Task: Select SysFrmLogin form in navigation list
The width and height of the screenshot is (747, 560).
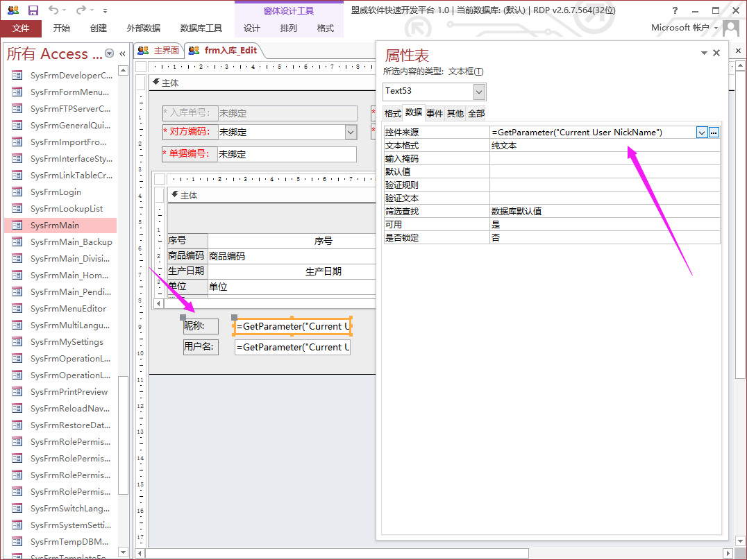Action: click(x=56, y=192)
